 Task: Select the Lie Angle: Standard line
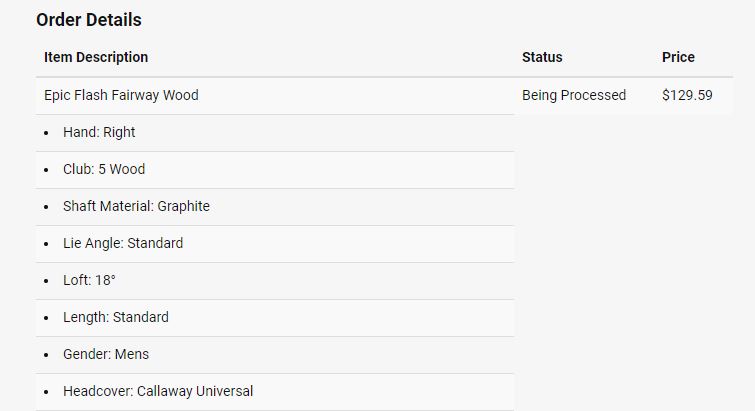coord(123,243)
